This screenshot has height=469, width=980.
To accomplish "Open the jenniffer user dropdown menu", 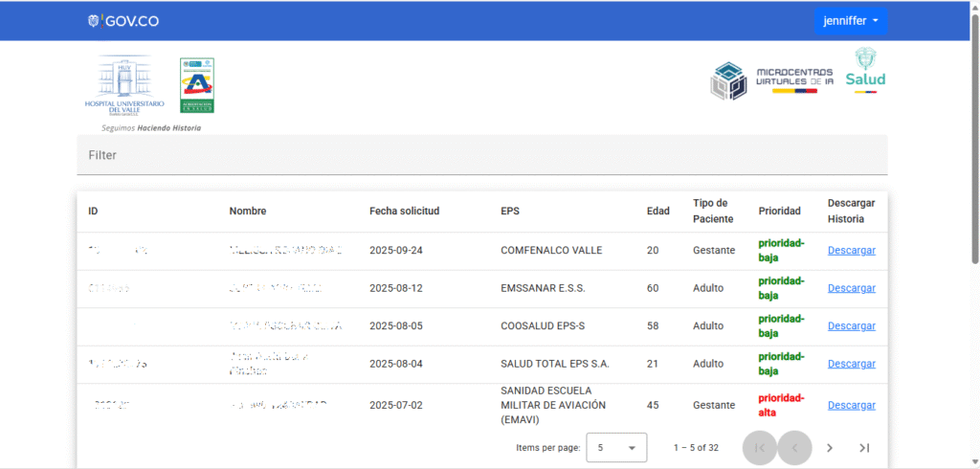I will click(x=851, y=21).
